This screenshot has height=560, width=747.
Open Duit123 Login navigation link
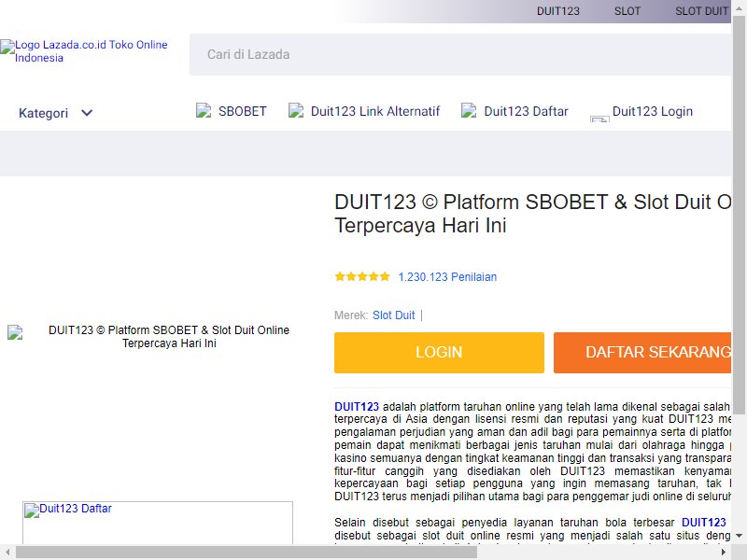[x=653, y=111]
